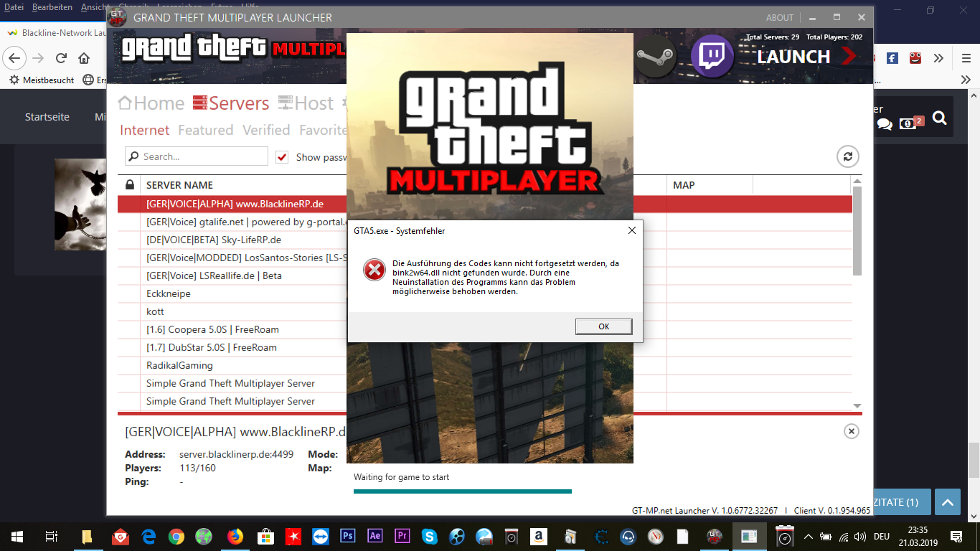
Task: Expand the overflowing bookmarks bar chevron
Action: click(966, 80)
